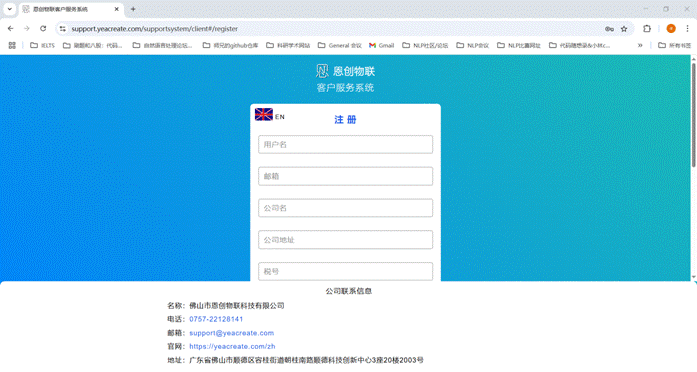Expand tab search dropdown arrow
The width and height of the screenshot is (697, 372).
9,9
